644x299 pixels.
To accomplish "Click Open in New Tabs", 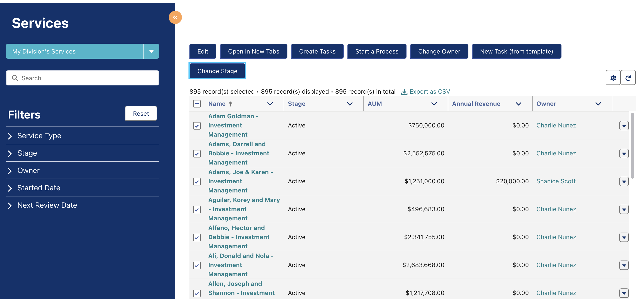I will pyautogui.click(x=253, y=51).
